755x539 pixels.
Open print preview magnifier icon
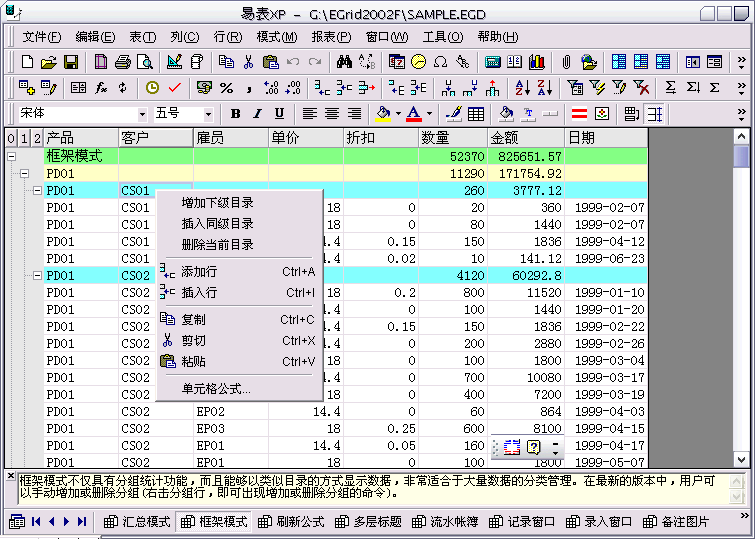point(144,62)
